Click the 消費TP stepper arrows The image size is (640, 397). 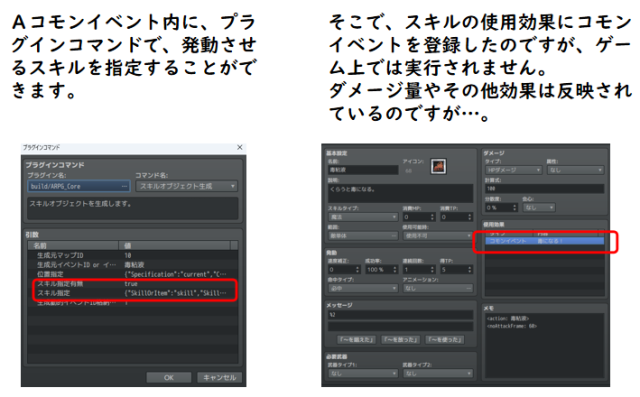[x=470, y=217]
